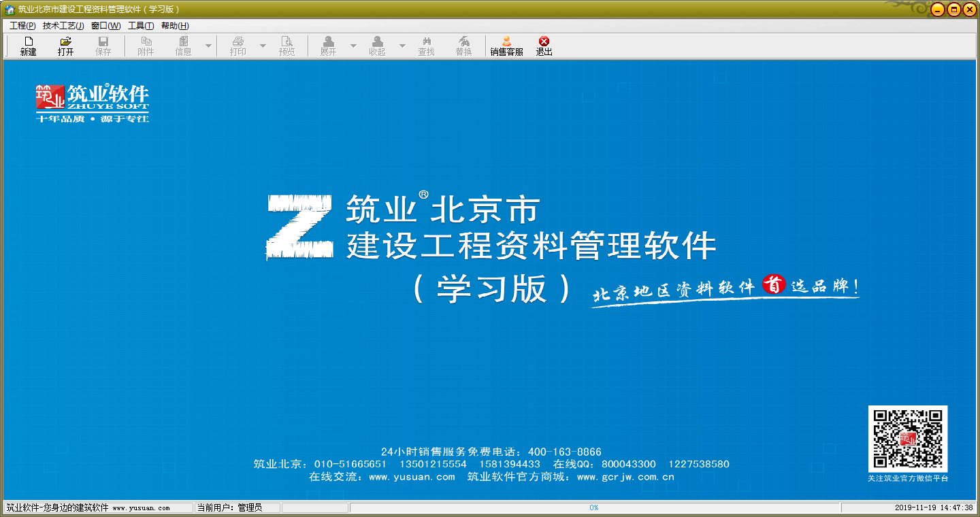
Task: Click the www.yusuan.com online exchange address
Action: [412, 477]
